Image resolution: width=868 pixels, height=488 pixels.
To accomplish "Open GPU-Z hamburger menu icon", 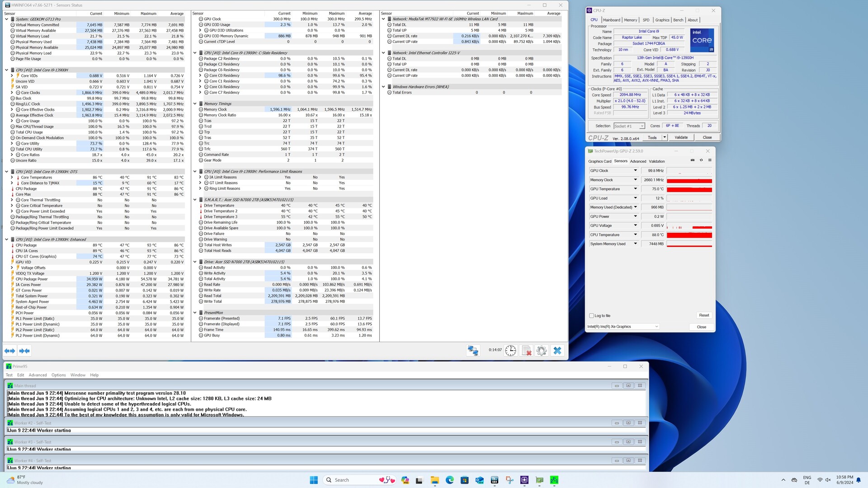I will (710, 160).
